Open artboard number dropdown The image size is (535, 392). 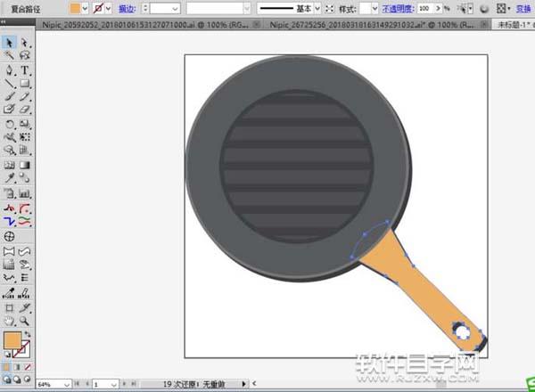click(x=115, y=384)
